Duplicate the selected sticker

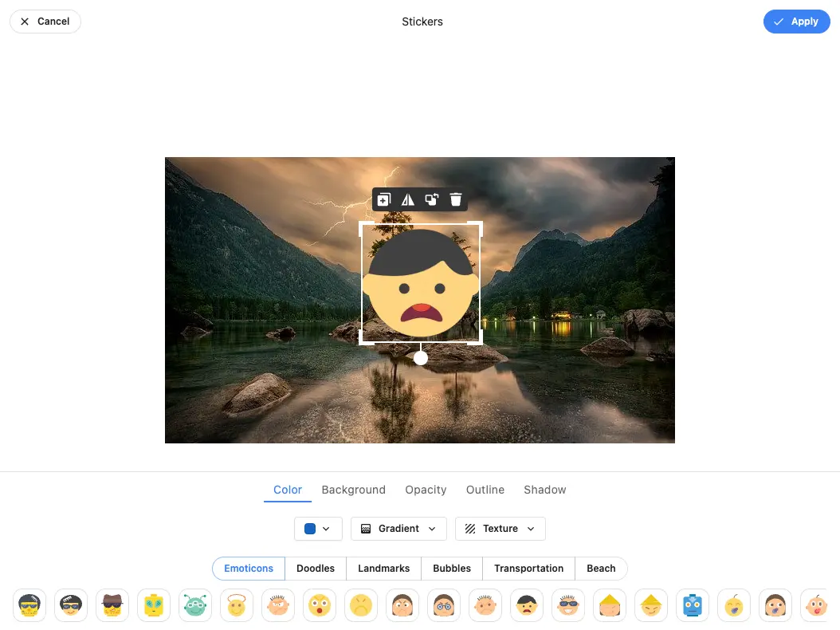[x=384, y=199]
